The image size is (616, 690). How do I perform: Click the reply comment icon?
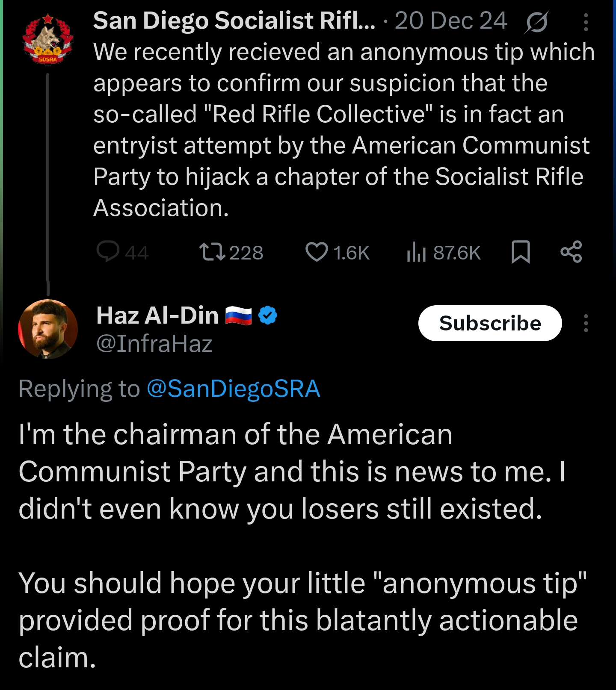pos(108,251)
